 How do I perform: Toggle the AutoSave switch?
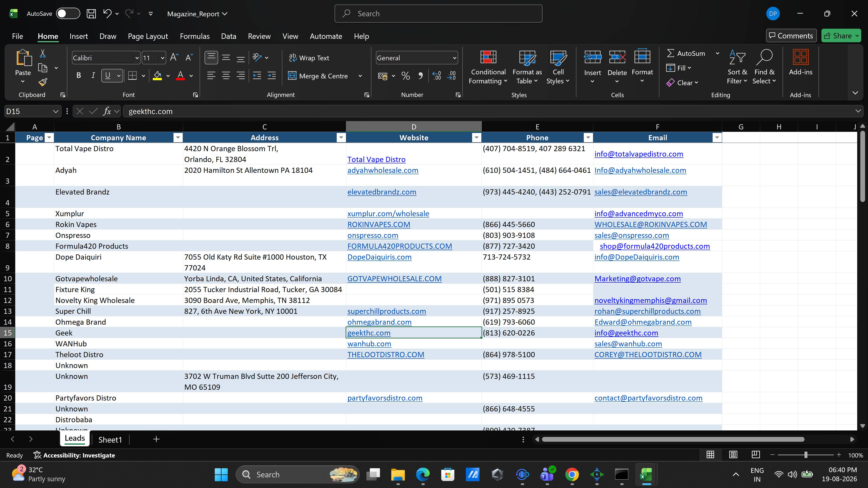coord(68,14)
